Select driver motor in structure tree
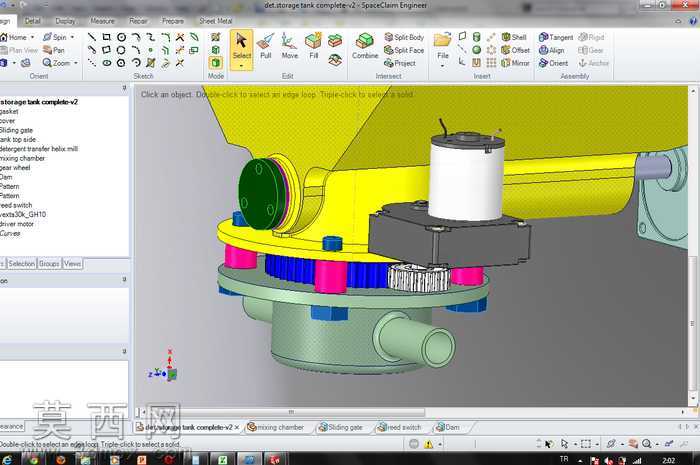The height and width of the screenshot is (465, 700). (x=17, y=224)
